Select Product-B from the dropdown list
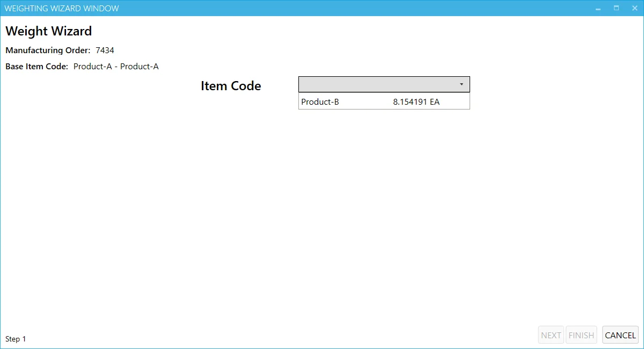This screenshot has width=644, height=349. coord(320,102)
